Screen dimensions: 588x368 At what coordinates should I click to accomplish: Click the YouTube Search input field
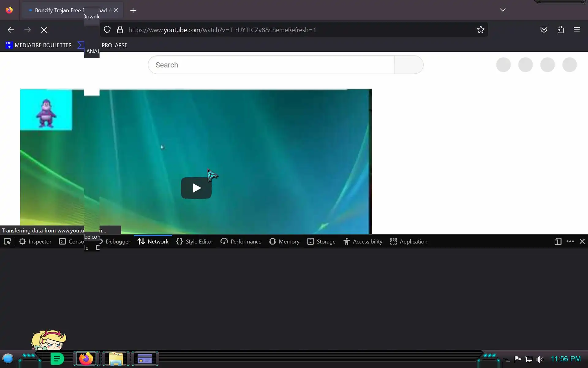pyautogui.click(x=271, y=65)
